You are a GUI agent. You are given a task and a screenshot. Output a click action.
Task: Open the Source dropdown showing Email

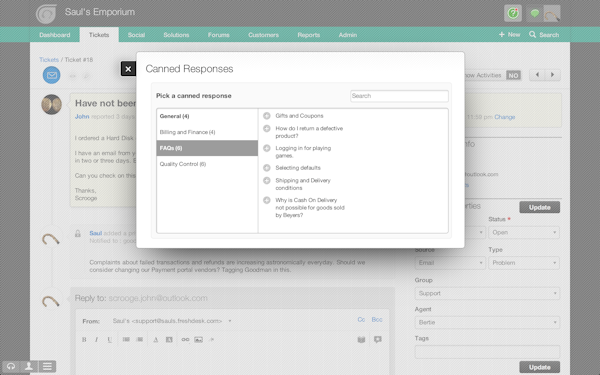(450, 263)
